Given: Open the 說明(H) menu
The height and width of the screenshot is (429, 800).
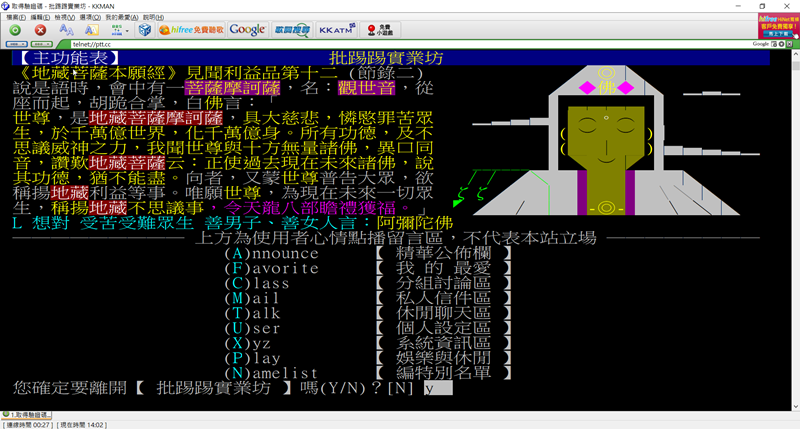Looking at the screenshot, I should click(x=154, y=17).
